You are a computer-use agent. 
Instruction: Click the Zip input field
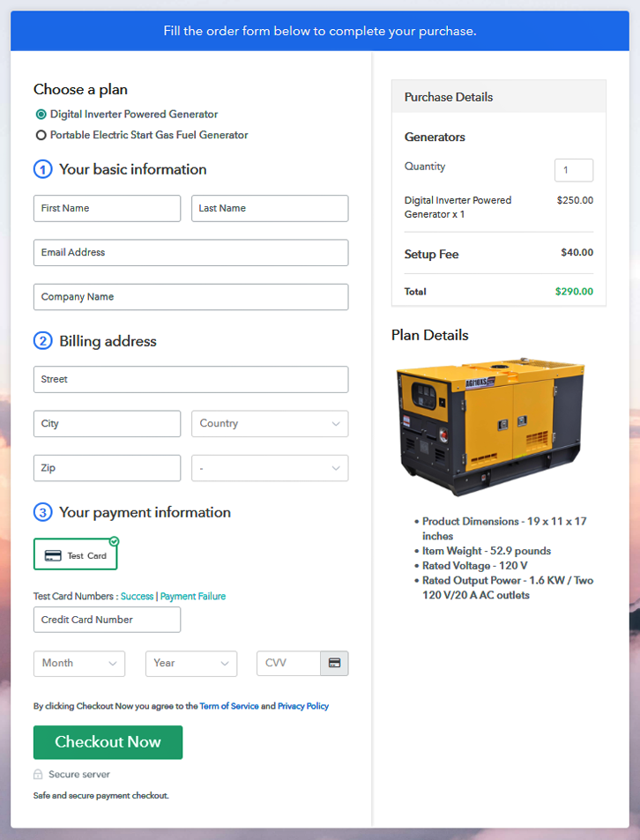[x=108, y=468]
